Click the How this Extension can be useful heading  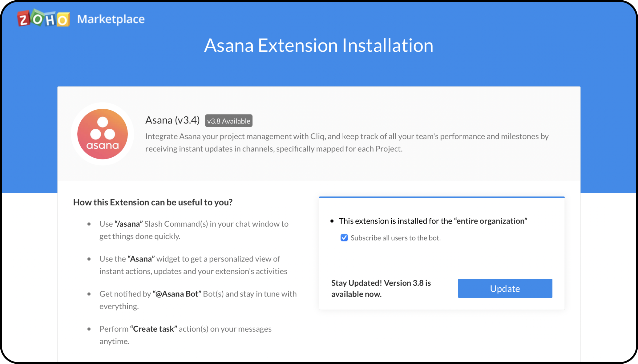[153, 202]
